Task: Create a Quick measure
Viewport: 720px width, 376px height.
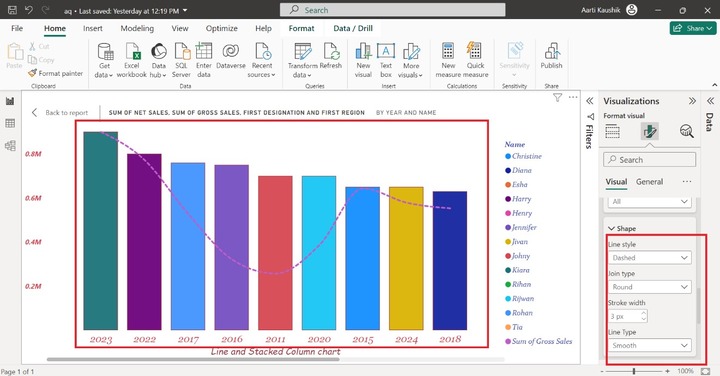Action: [x=475, y=60]
